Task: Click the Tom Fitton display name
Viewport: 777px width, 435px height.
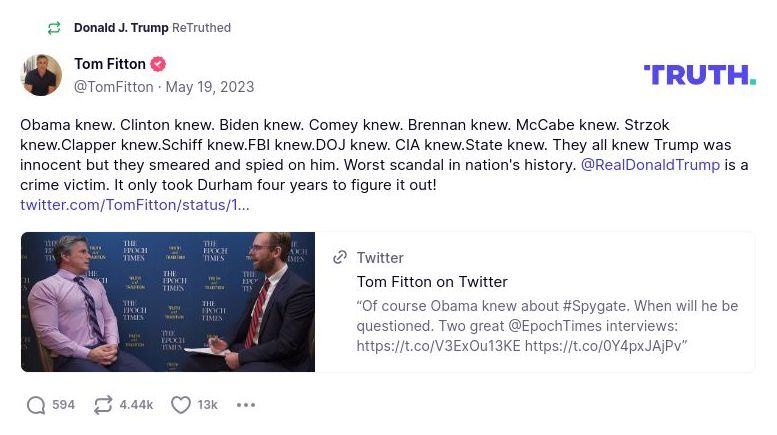Action: (110, 64)
